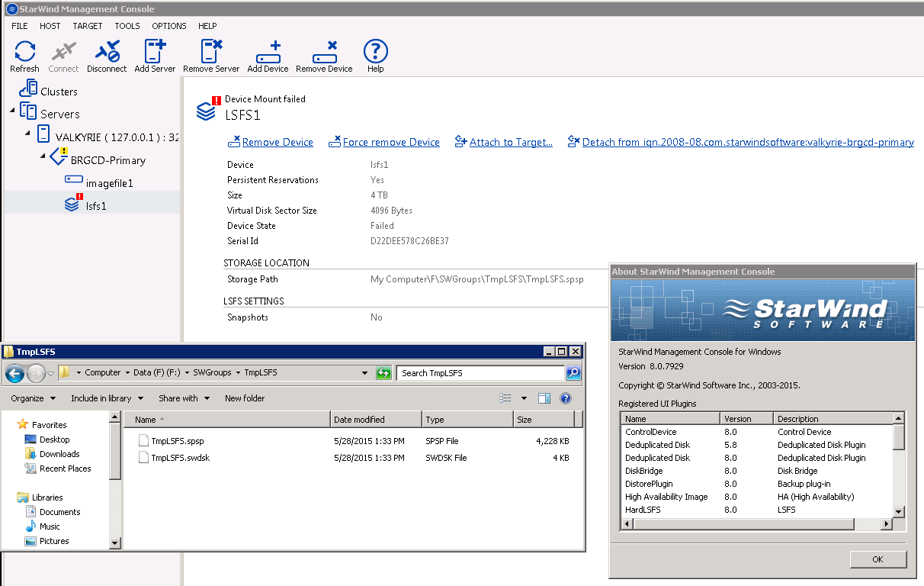The height and width of the screenshot is (586, 924).
Task: Select the TmpLSFS.swdsk file
Action: point(180,458)
